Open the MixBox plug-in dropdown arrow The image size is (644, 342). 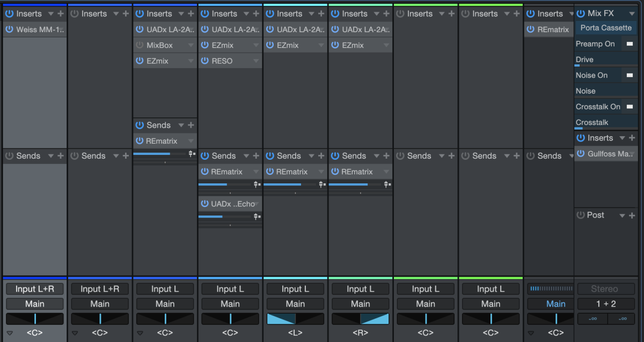point(191,46)
